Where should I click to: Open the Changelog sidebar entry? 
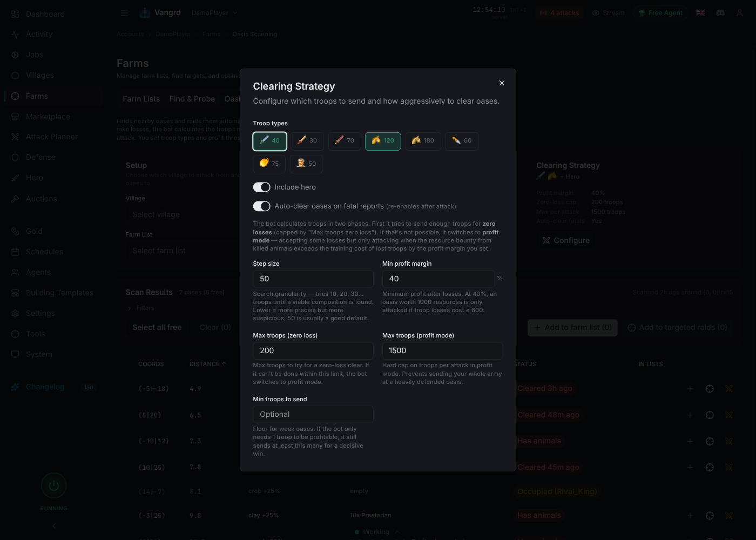point(44,387)
